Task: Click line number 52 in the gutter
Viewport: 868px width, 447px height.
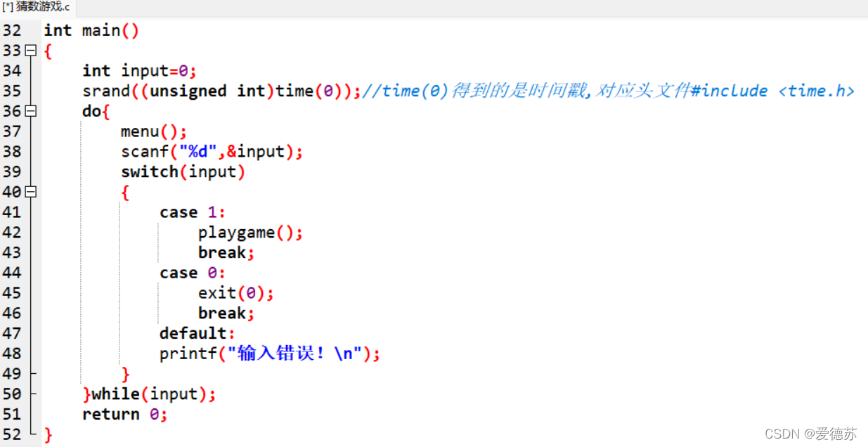Action: click(x=12, y=434)
